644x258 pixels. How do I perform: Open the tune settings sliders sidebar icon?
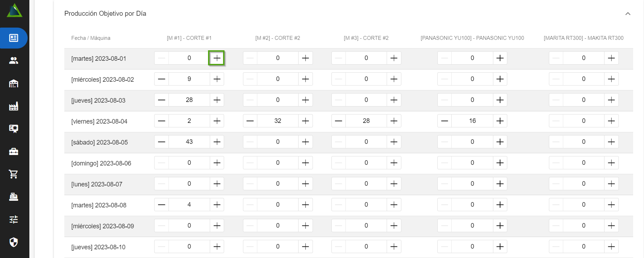pyautogui.click(x=14, y=220)
